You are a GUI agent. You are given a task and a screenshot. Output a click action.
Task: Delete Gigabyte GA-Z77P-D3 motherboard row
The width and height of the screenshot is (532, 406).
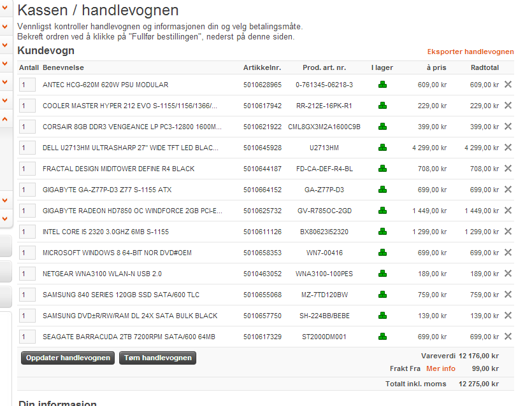click(x=508, y=190)
